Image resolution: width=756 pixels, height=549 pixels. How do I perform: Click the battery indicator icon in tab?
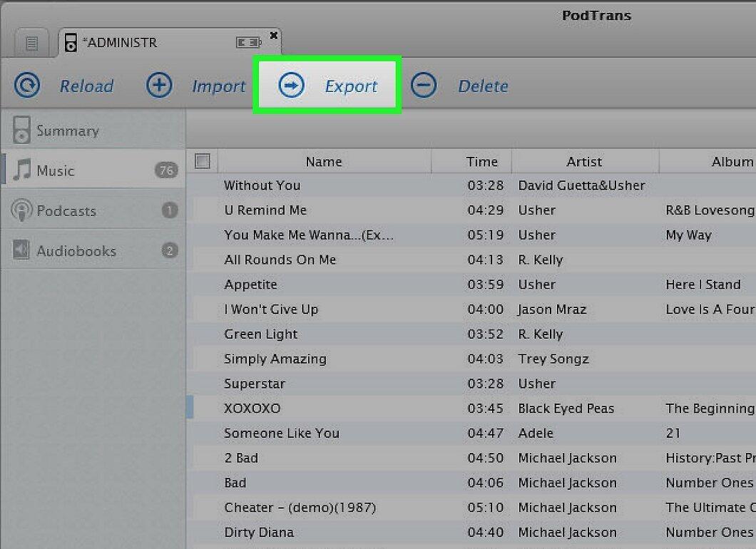point(248,42)
